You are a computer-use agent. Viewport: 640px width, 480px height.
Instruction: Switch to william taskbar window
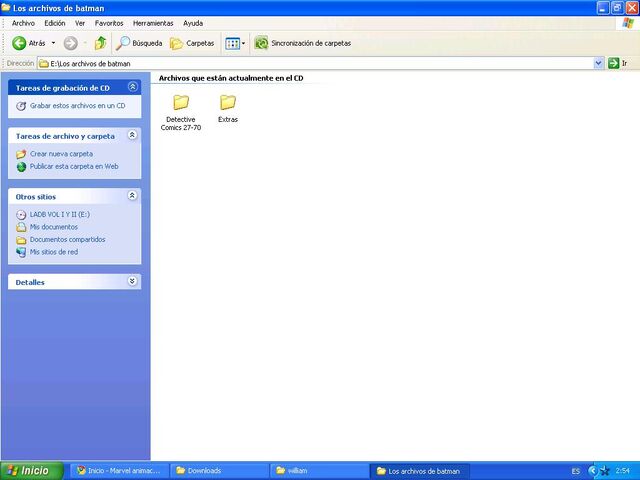click(320, 471)
